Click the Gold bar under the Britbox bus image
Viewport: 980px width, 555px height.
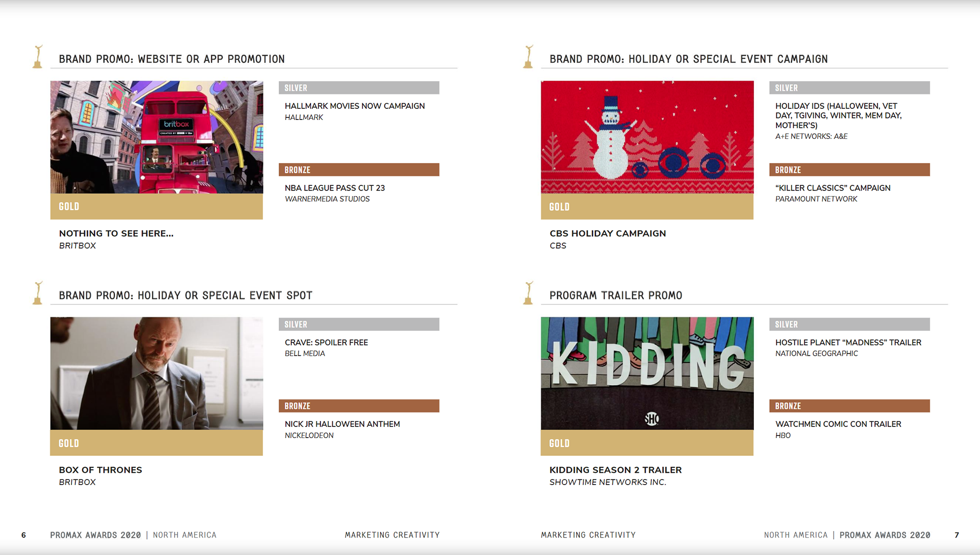coord(157,206)
